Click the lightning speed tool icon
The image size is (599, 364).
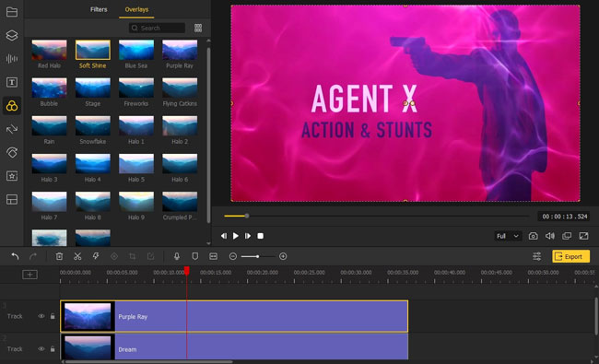pyautogui.click(x=96, y=256)
